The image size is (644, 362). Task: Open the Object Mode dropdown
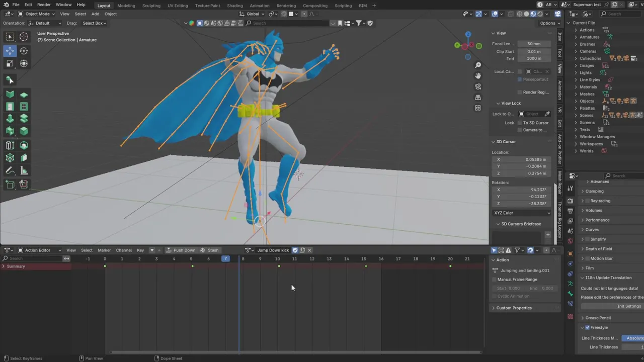tap(37, 14)
